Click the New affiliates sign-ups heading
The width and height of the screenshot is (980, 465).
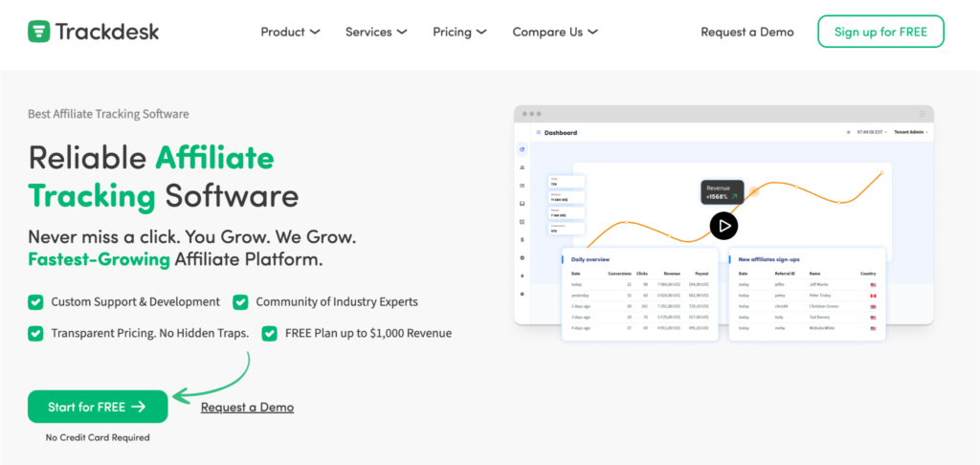(768, 258)
